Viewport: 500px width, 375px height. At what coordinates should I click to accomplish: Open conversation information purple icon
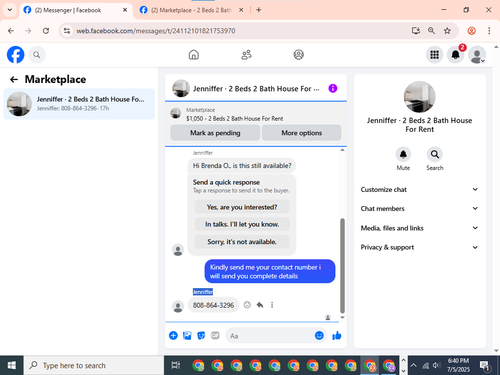(x=333, y=88)
